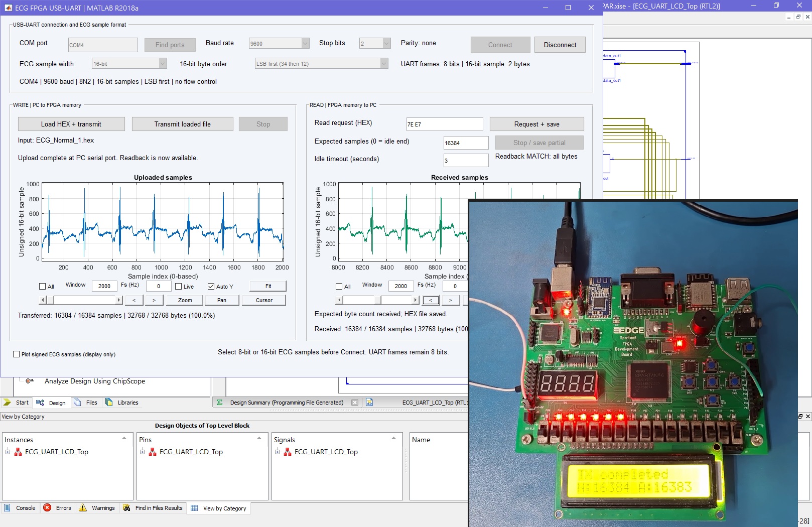Click the red Errors tab icon
The image size is (812, 527).
(47, 507)
